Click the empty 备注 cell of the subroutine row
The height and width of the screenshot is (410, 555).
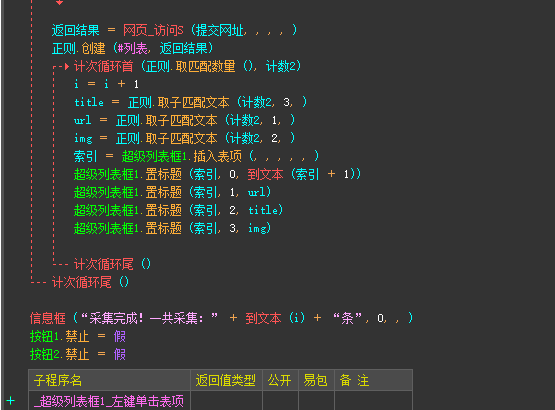tap(373, 401)
